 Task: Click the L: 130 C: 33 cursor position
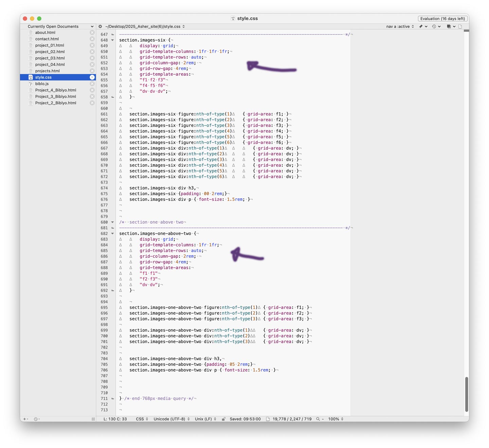[115, 419]
